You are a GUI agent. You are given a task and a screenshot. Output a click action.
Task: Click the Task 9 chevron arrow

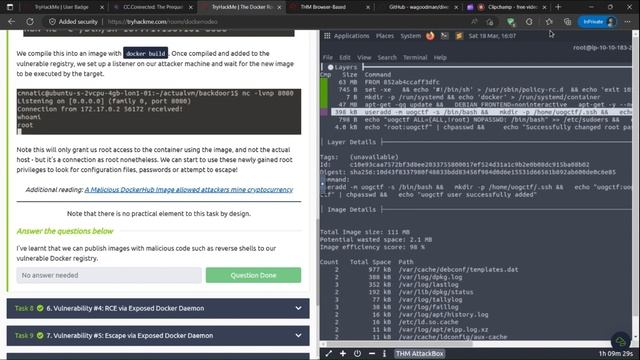click(x=298, y=336)
